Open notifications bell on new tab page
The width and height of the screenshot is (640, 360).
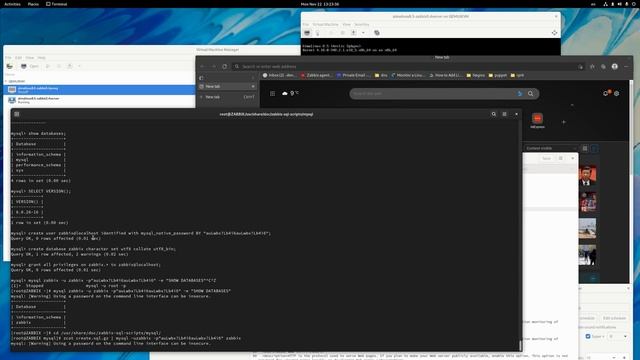(606, 93)
